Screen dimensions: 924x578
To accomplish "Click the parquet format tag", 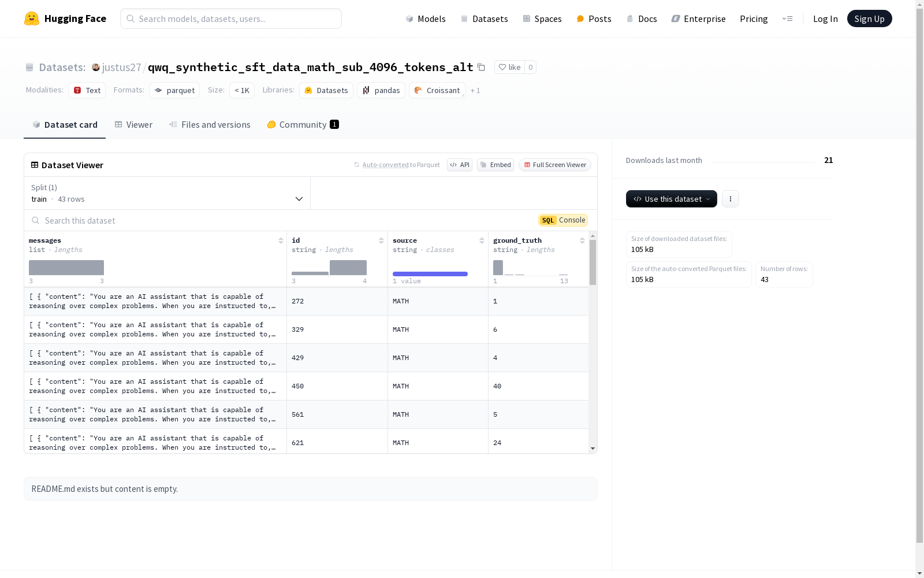I will tap(174, 90).
